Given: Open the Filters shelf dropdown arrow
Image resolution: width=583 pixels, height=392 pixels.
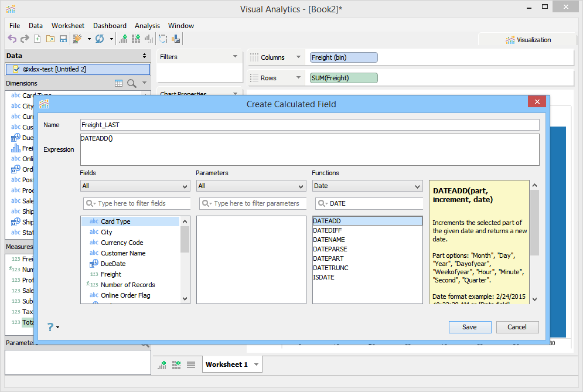Looking at the screenshot, I should point(236,57).
